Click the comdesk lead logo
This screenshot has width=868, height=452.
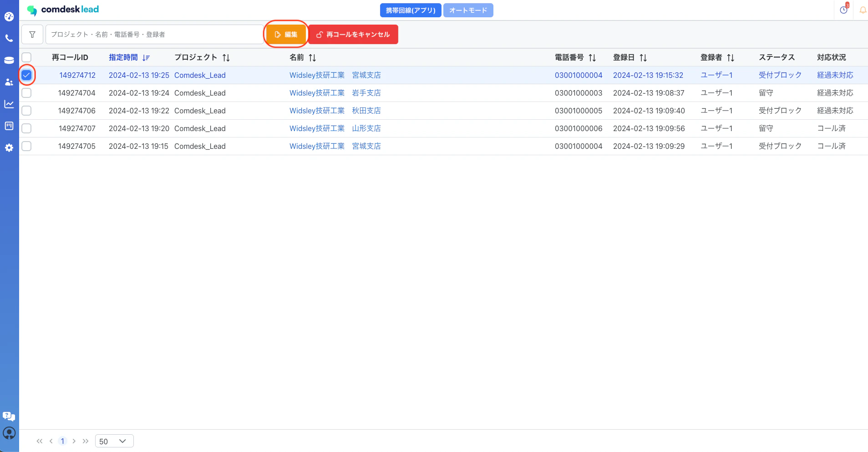click(63, 10)
